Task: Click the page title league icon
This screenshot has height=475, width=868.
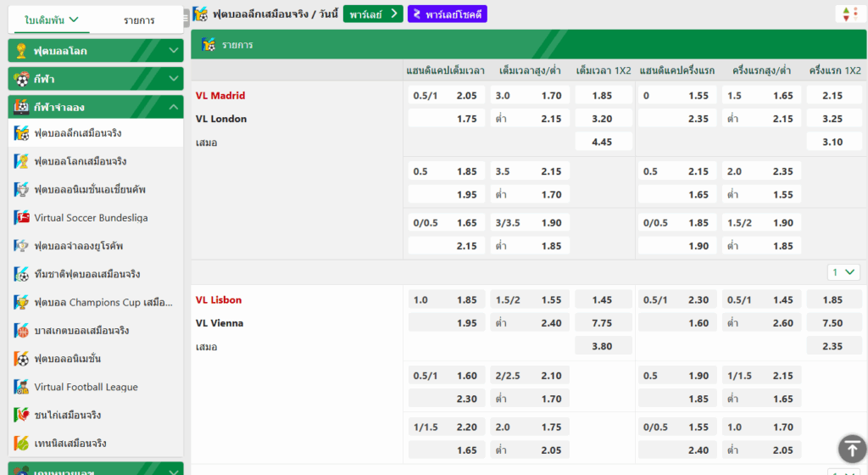Action: [200, 14]
